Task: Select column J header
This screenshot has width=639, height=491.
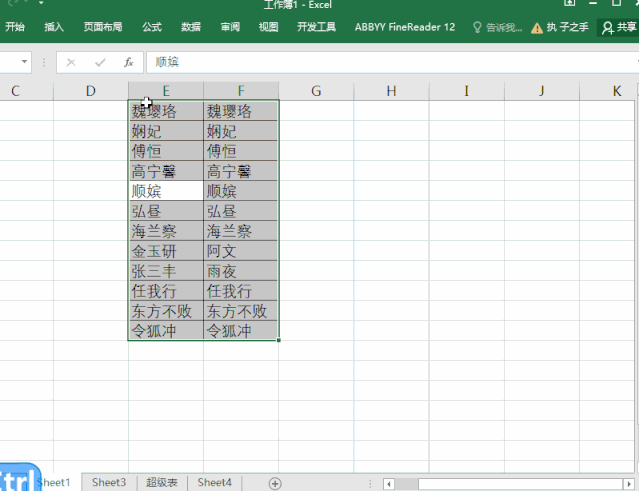Action: click(542, 91)
